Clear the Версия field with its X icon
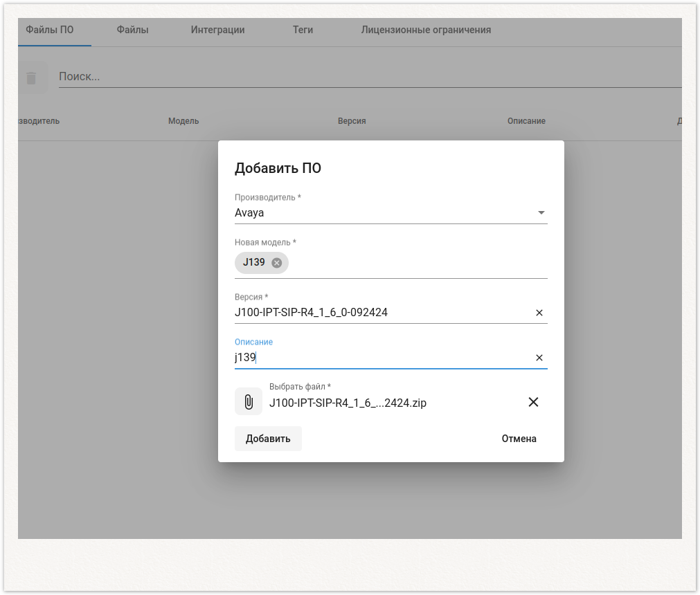This screenshot has height=595, width=700. [x=539, y=313]
